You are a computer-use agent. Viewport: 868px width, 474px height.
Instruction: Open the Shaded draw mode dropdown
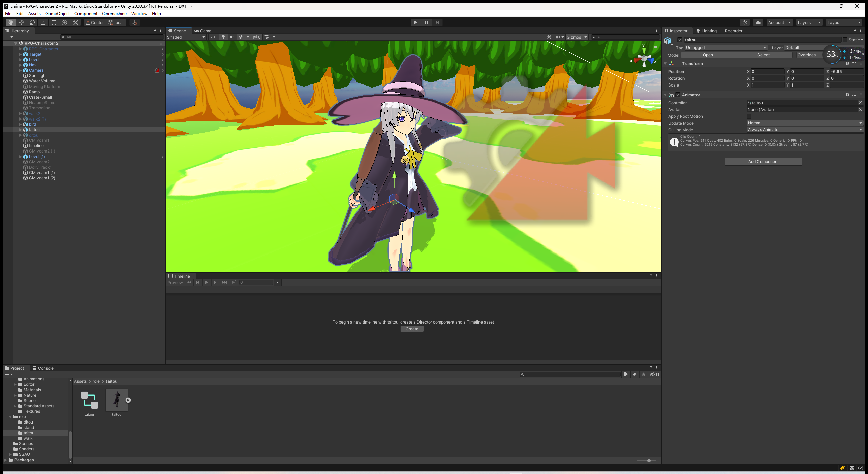tap(186, 37)
